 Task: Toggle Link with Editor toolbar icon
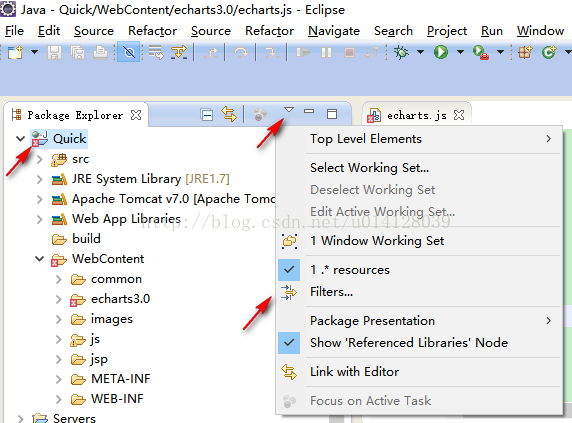229,115
